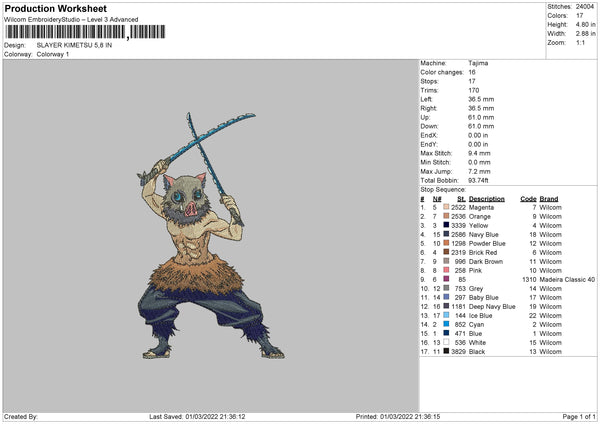Click the 'Madeira Classic 40' brand text
600x424 pixels.
click(567, 280)
